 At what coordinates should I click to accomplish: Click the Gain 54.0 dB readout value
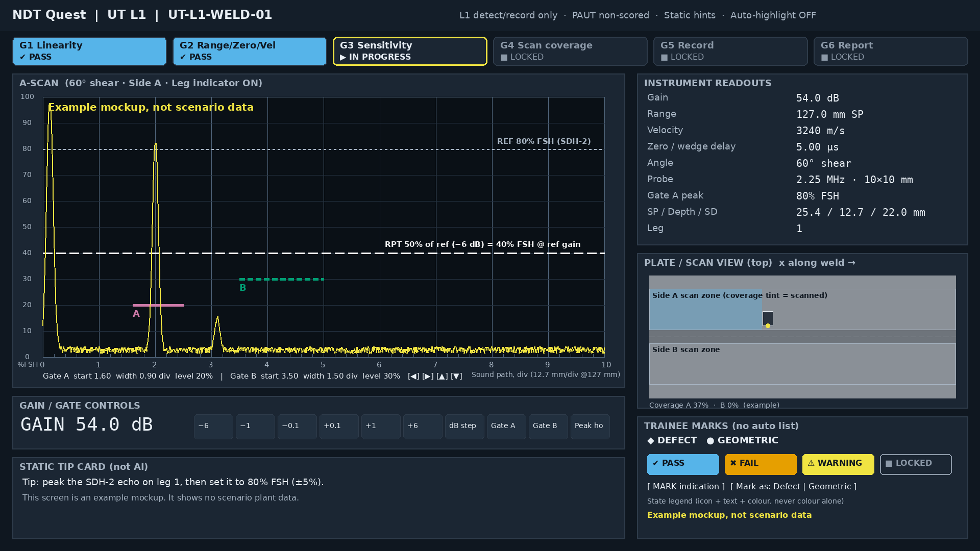818,98
